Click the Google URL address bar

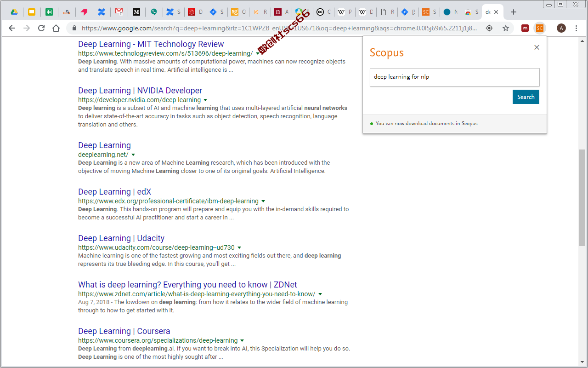[279, 28]
